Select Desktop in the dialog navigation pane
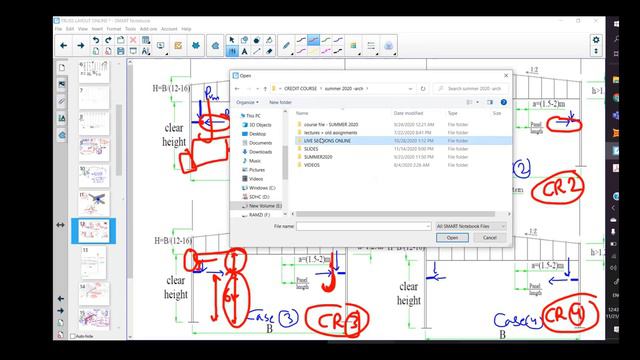Viewport: 640px width, 360px height. [x=258, y=134]
